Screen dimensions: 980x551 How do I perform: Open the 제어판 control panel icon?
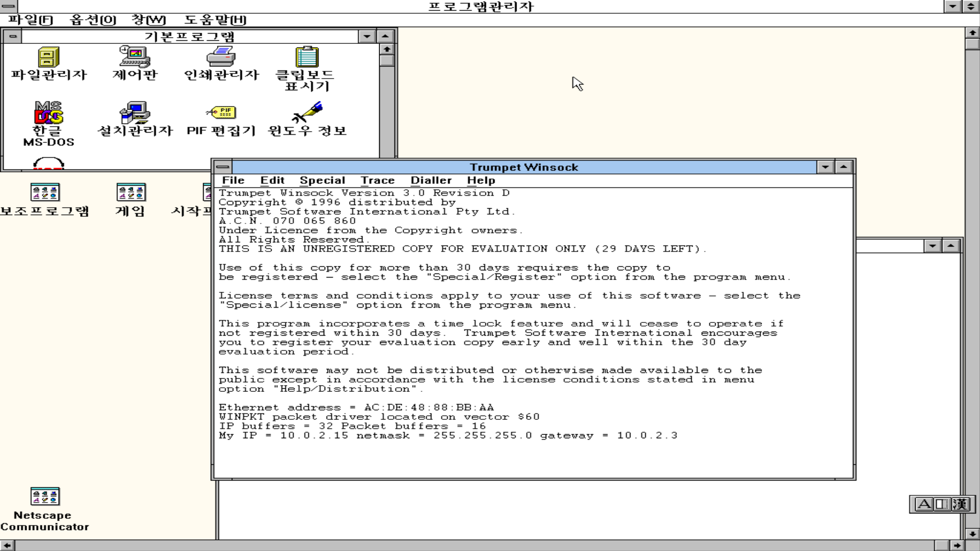[x=135, y=57]
